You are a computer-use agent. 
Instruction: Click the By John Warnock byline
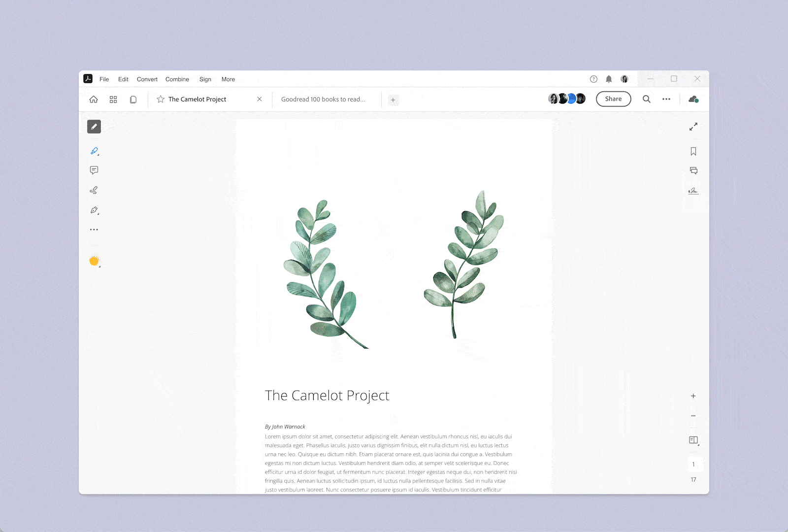285,427
